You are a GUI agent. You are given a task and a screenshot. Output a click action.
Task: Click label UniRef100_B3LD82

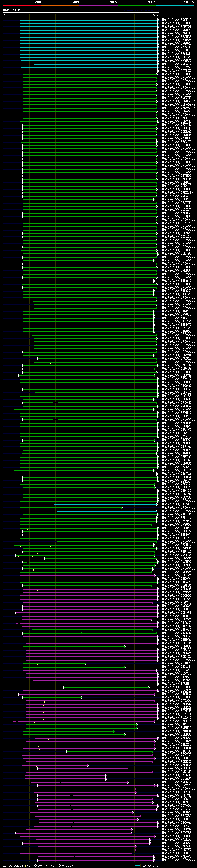pos(176,734)
